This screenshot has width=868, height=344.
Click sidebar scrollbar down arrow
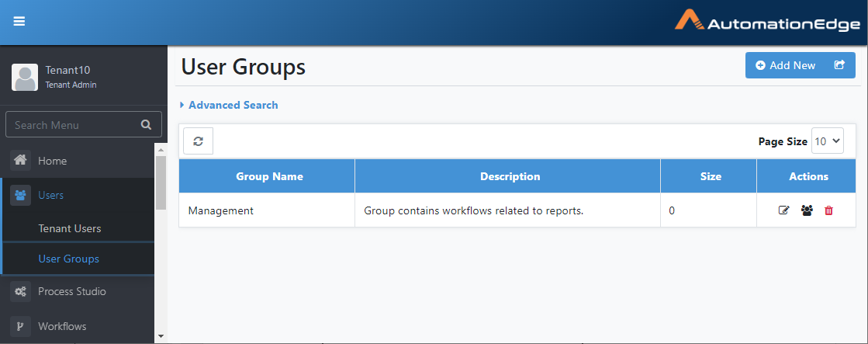pyautogui.click(x=161, y=335)
